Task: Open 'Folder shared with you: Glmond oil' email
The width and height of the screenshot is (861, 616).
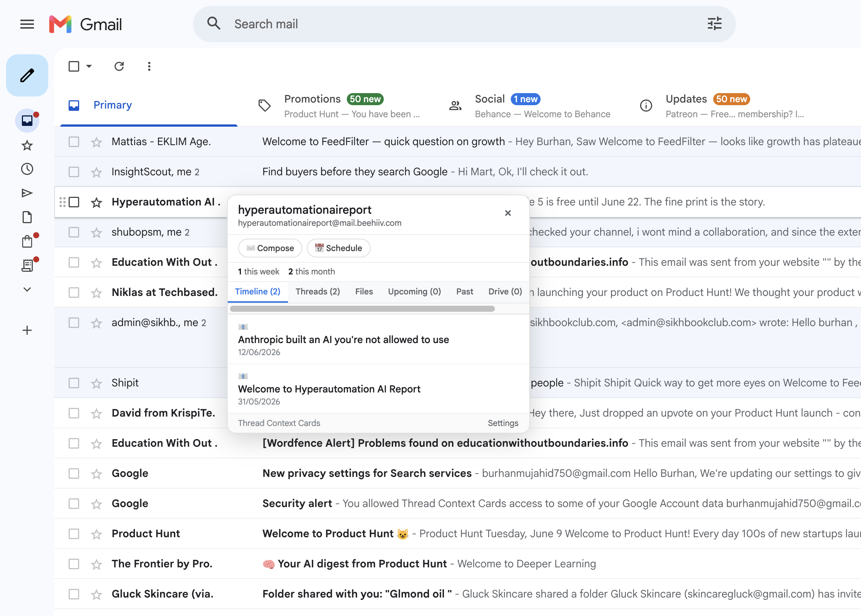Action: 457,594
